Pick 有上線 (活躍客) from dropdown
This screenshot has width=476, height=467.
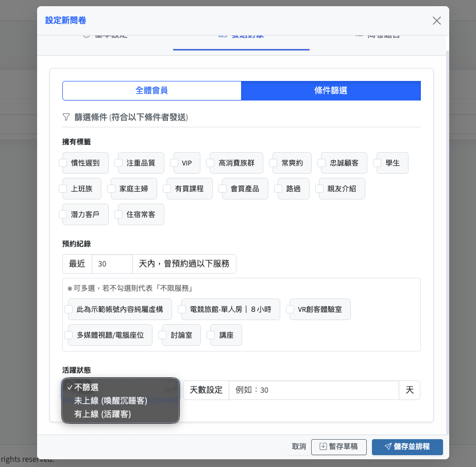(x=103, y=414)
